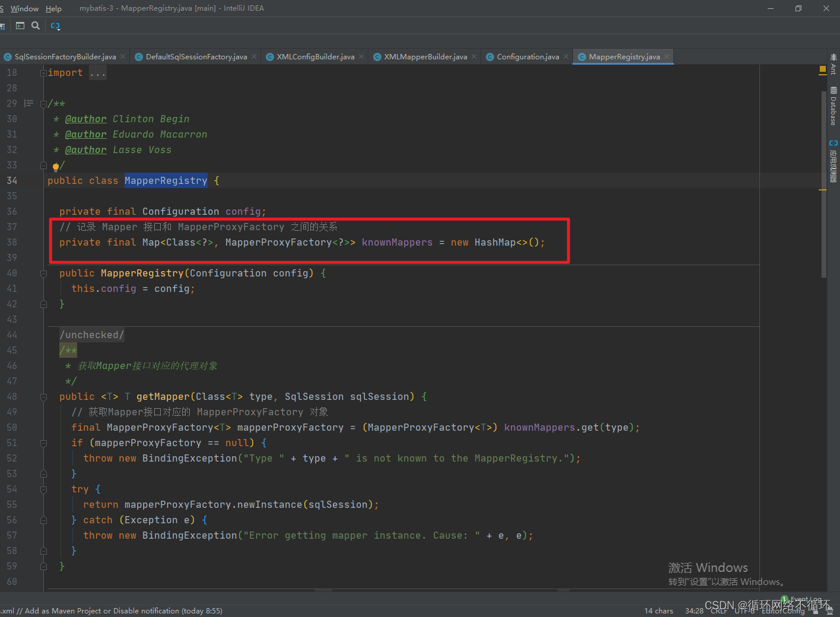
Task: Click the vertical editor scrollbar
Action: coord(824,185)
